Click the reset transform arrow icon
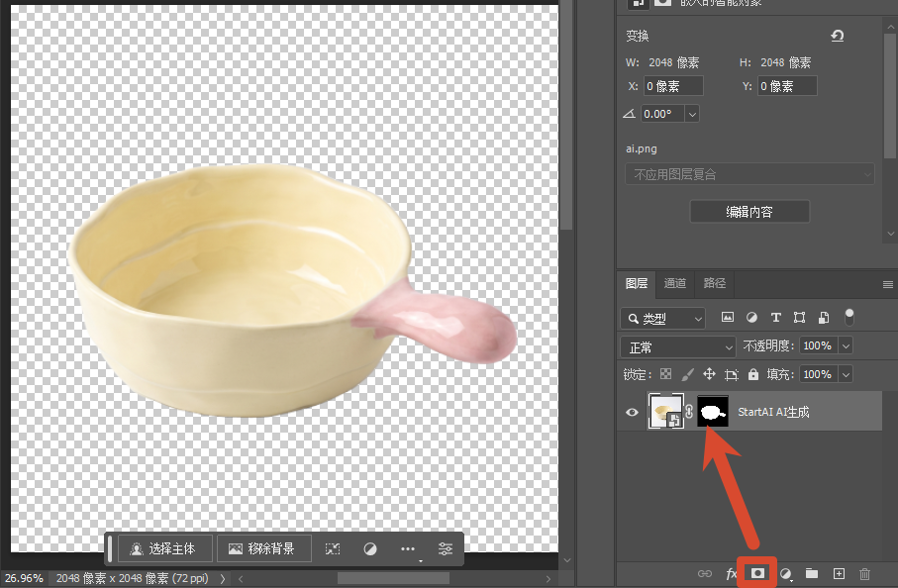The height and width of the screenshot is (588, 898). point(838,36)
